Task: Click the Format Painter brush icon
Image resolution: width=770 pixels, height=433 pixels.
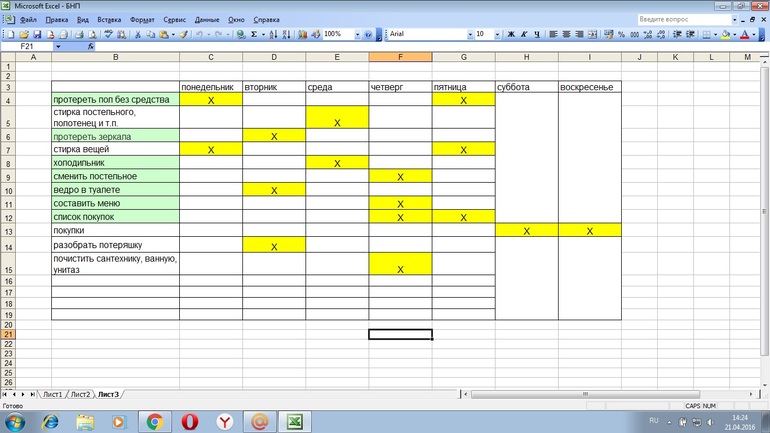Action: [x=183, y=34]
